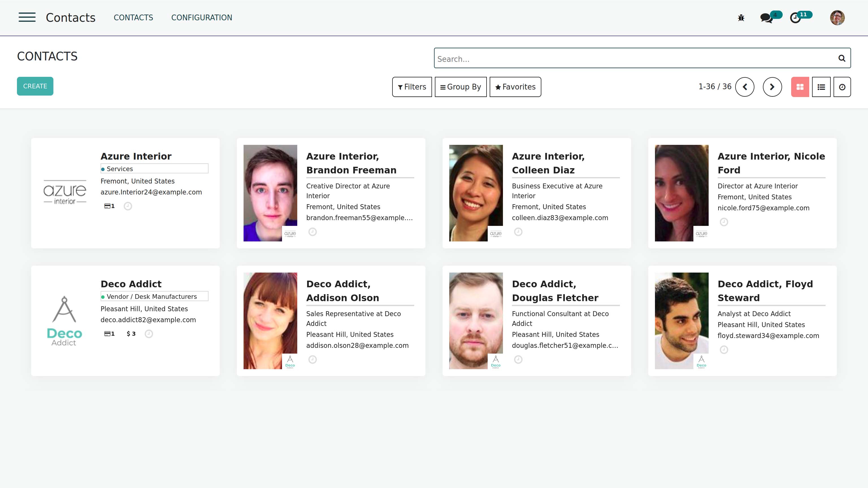Viewport: 868px width, 488px height.
Task: Go to next page arrow
Action: point(772,87)
